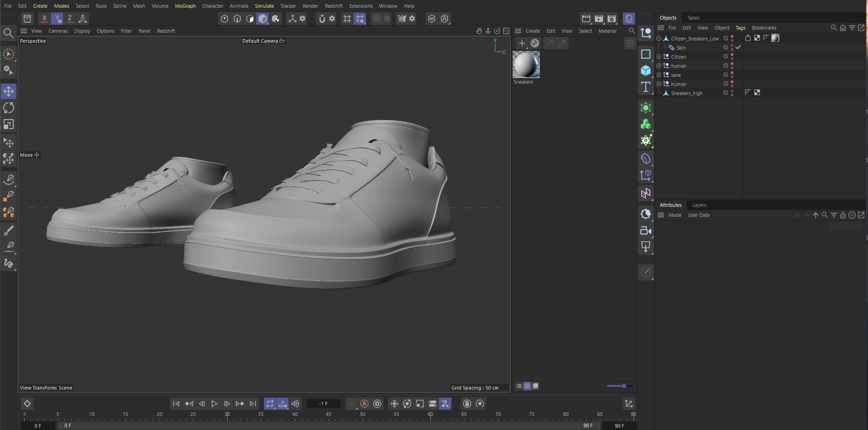This screenshot has width=868, height=430.
Task: Open the MoGraph menu
Action: 185,6
